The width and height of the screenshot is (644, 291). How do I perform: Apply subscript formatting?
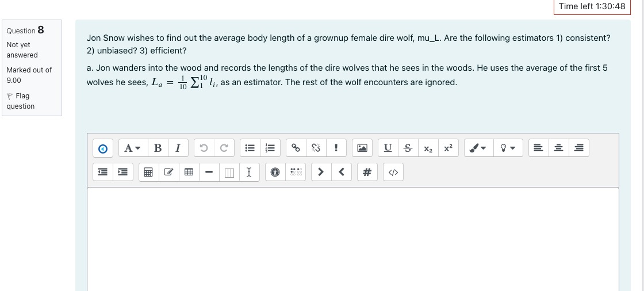coord(428,148)
